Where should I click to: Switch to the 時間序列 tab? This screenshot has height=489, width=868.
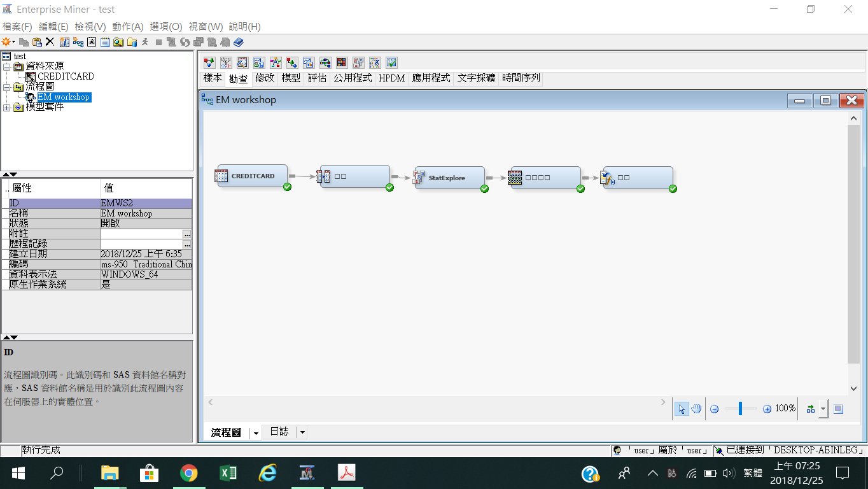pos(521,78)
